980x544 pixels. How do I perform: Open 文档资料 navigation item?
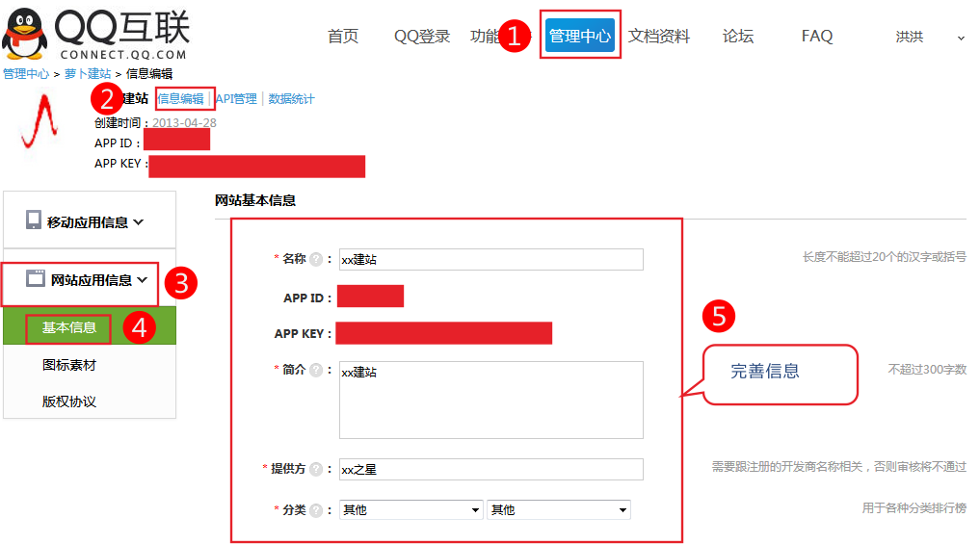659,37
